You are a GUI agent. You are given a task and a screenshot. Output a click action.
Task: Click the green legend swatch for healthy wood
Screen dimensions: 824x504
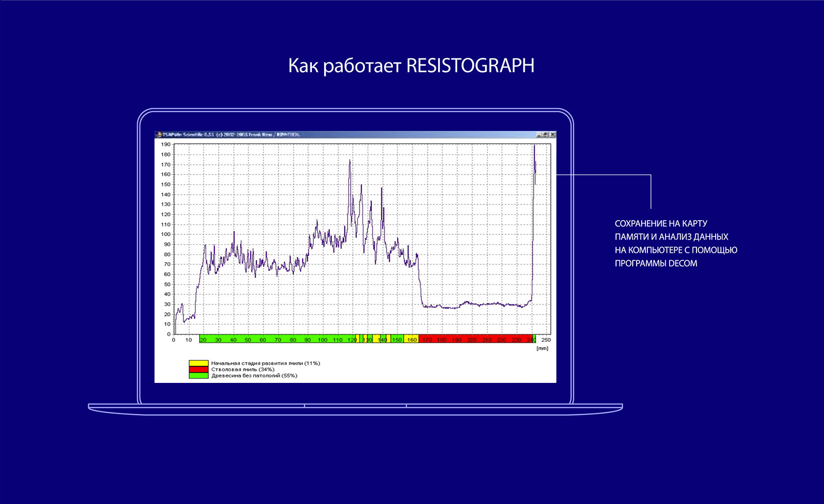point(199,376)
